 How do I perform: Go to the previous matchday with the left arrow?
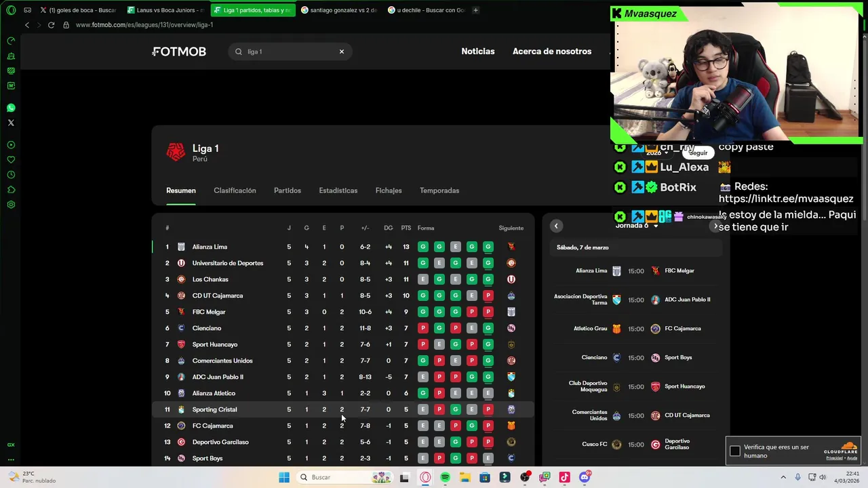coord(556,226)
